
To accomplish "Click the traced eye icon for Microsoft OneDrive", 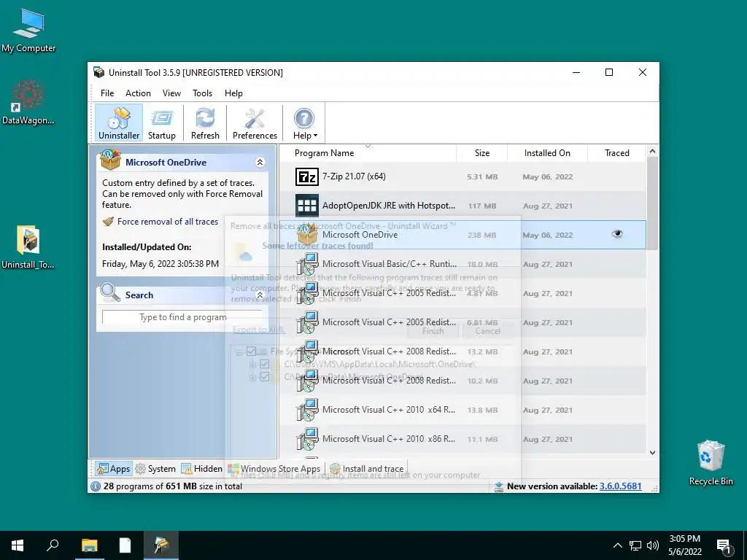I will (x=617, y=234).
